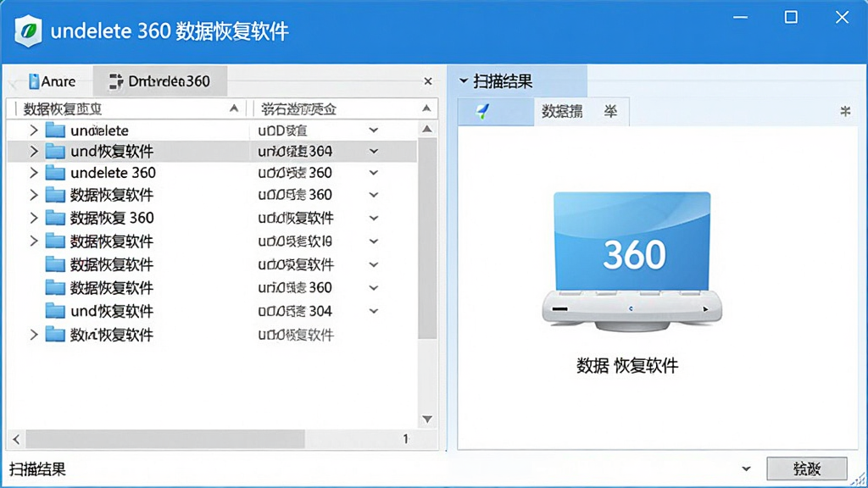
Task: Click the 360 monitor preview image
Action: 632,261
